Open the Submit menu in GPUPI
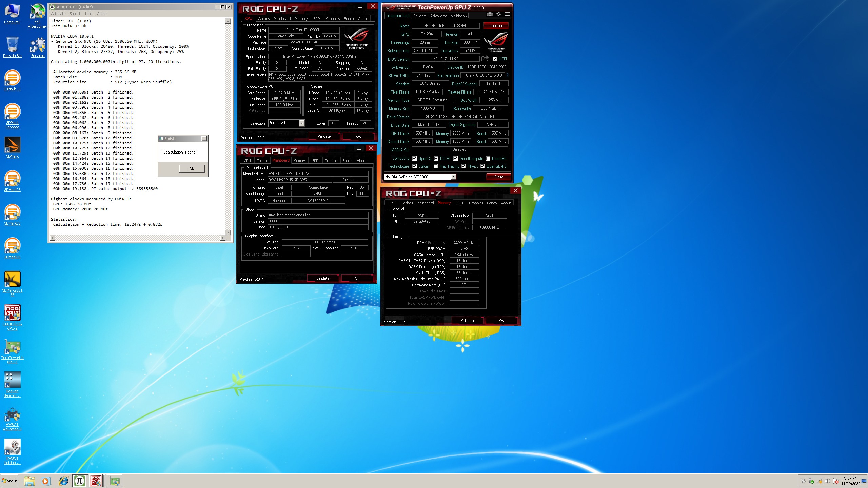Image resolution: width=868 pixels, height=488 pixels. [x=75, y=14]
